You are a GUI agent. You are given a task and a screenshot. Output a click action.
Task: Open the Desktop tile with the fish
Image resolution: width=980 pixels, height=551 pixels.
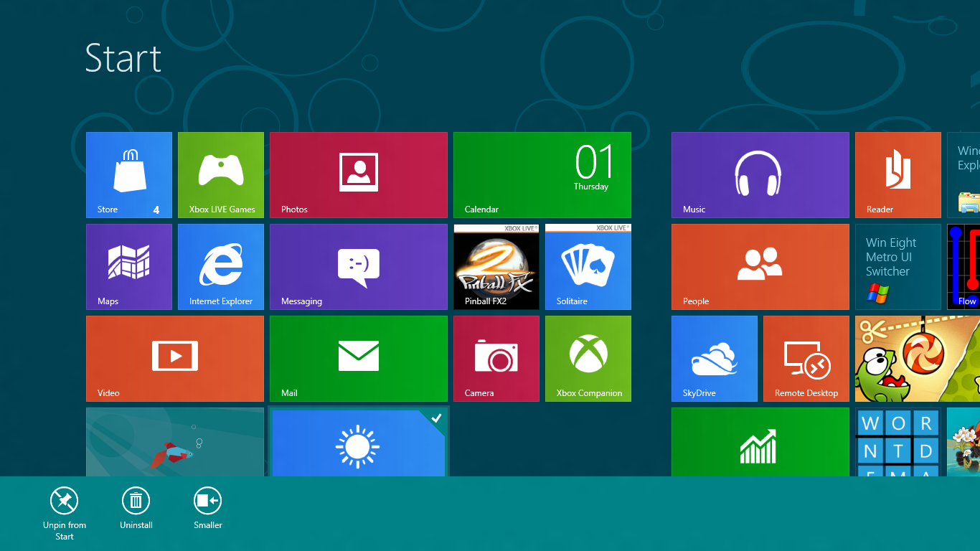point(175,442)
